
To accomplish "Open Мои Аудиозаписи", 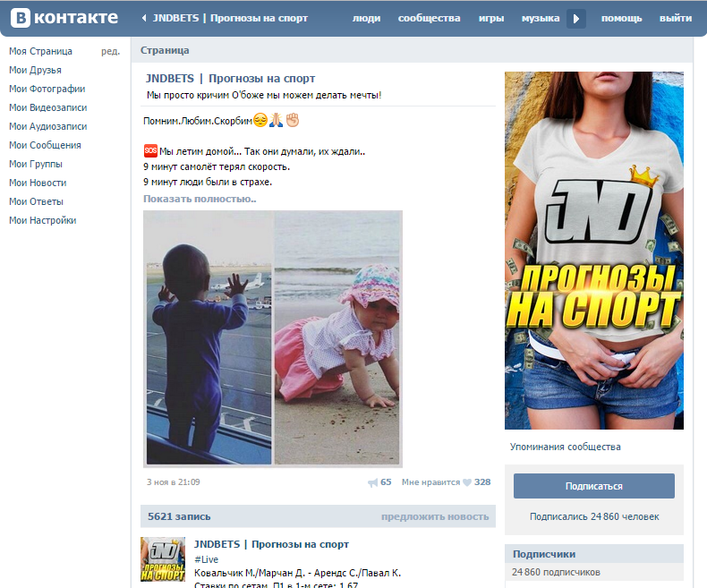I will 47,127.
